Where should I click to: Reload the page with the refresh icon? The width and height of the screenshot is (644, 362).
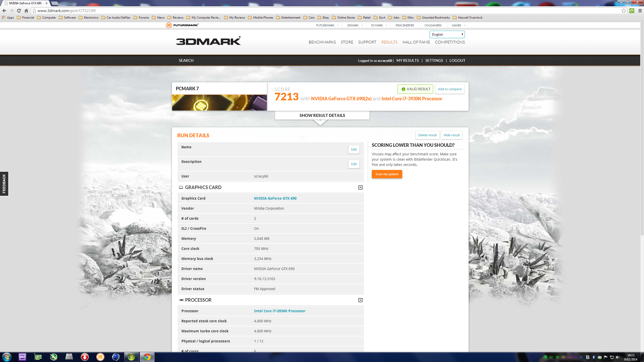(19, 11)
